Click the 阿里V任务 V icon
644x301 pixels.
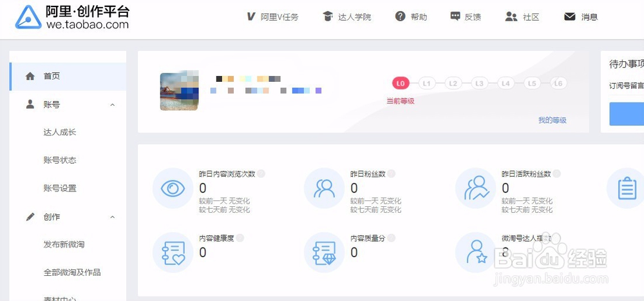251,17
